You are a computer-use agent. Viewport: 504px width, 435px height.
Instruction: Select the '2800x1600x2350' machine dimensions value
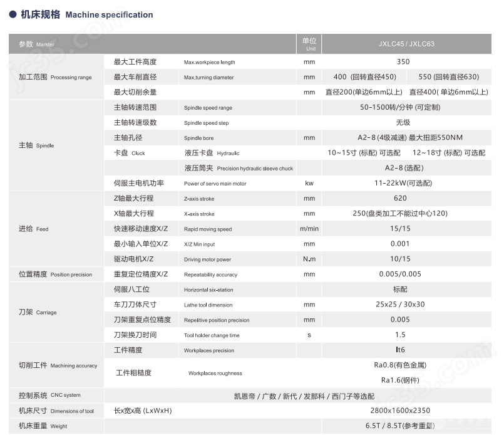coord(400,410)
